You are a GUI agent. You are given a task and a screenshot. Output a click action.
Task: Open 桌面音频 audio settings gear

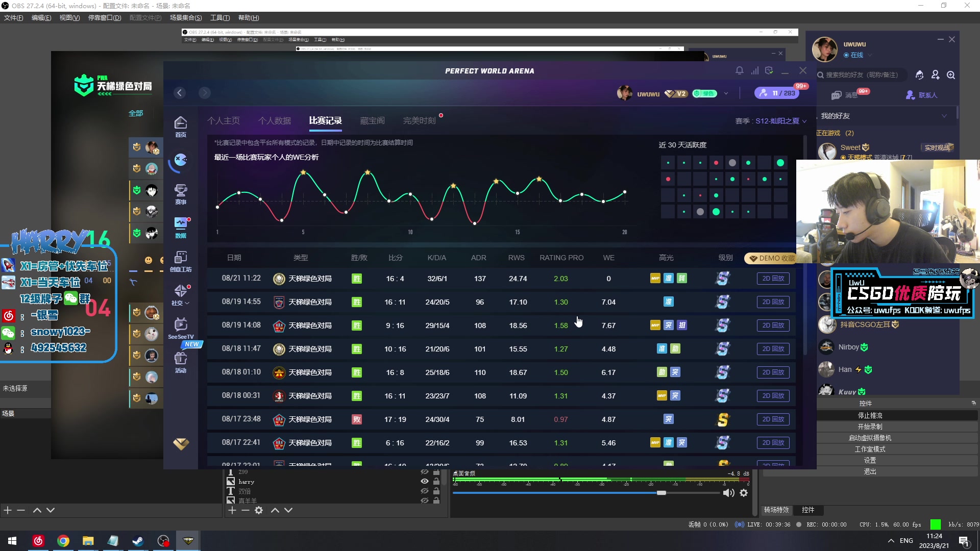click(744, 493)
